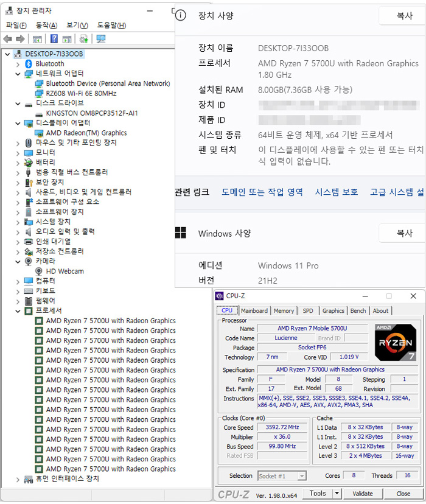Image resolution: width=426 pixels, height=504 pixels.
Task: Select the RZ608 Wi-Fi 6E 80MHz adapter icon
Action: click(x=39, y=94)
